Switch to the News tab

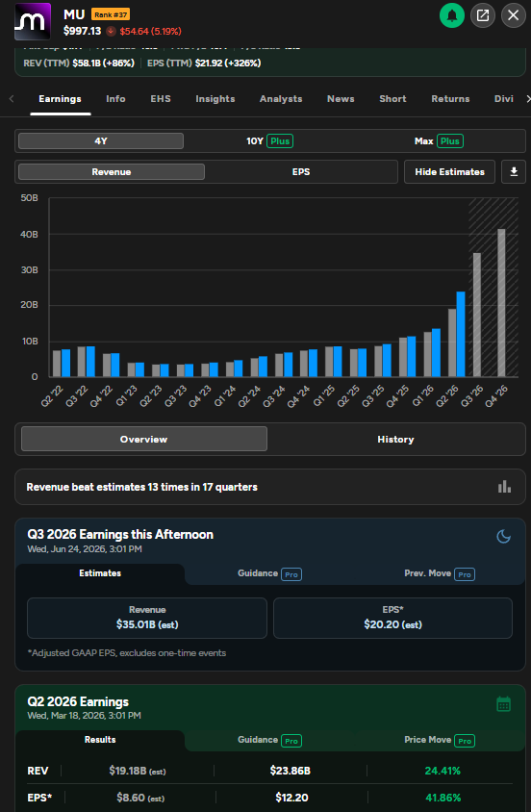[341, 99]
